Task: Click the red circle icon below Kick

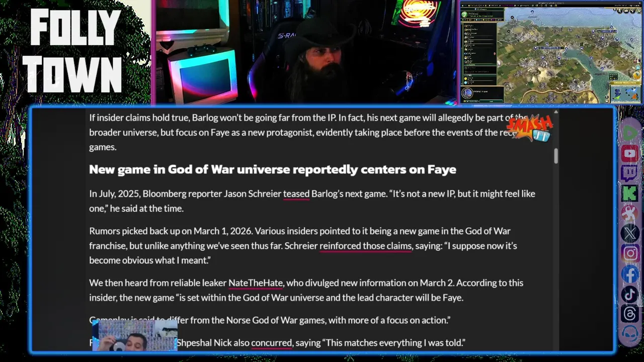Action: (x=630, y=214)
